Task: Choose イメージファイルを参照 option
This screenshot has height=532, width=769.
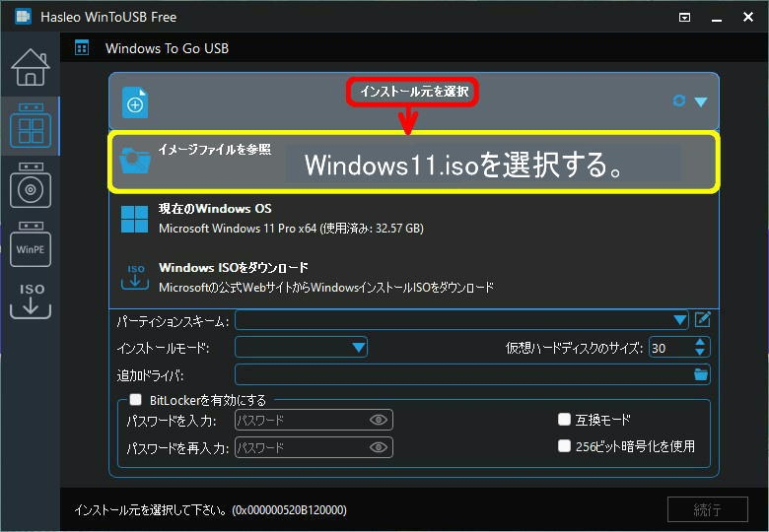Action: (414, 162)
